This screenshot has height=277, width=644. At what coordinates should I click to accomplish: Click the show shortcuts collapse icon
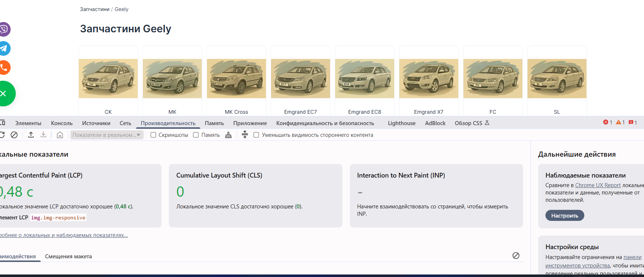point(245,135)
